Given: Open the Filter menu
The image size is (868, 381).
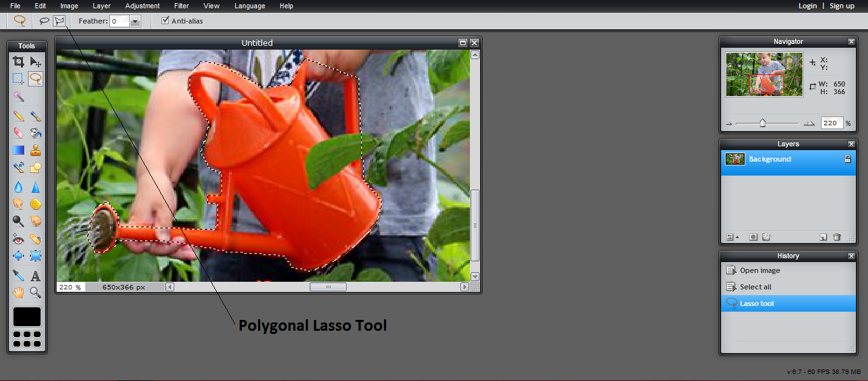Looking at the screenshot, I should tap(181, 6).
